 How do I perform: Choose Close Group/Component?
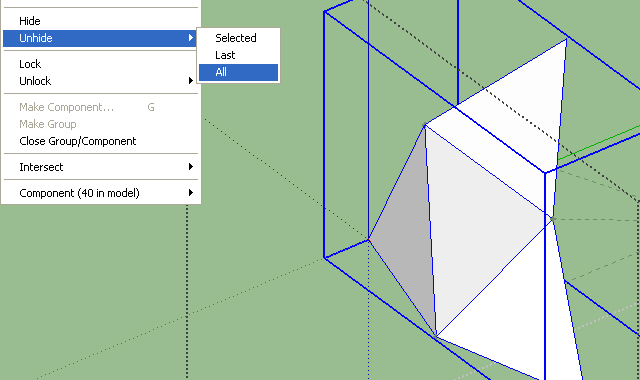point(100,141)
